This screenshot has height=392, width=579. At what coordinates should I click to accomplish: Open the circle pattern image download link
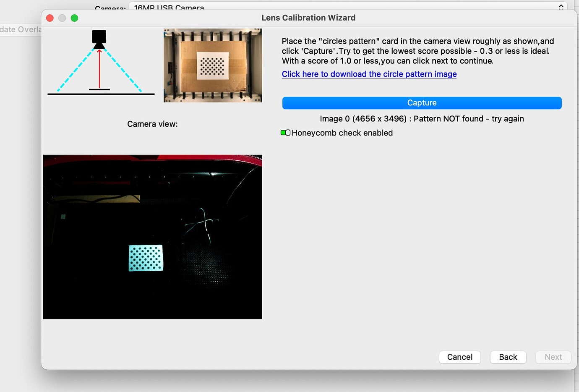pos(369,74)
